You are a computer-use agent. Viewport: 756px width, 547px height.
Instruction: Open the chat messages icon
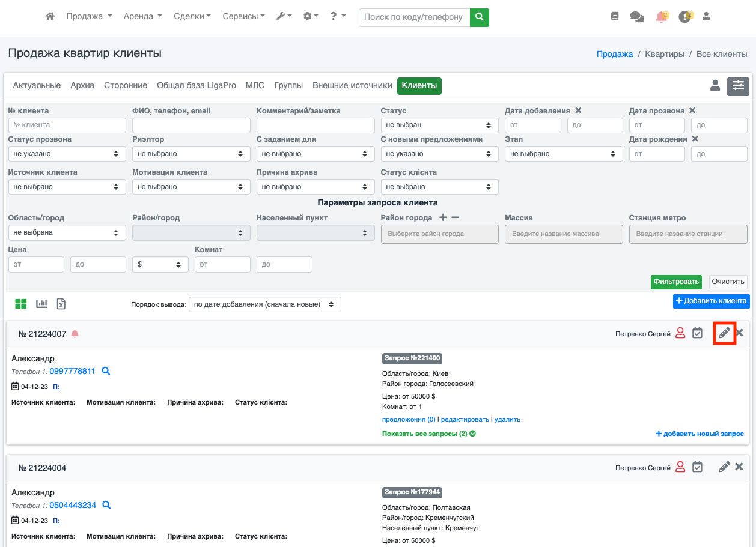click(x=636, y=17)
